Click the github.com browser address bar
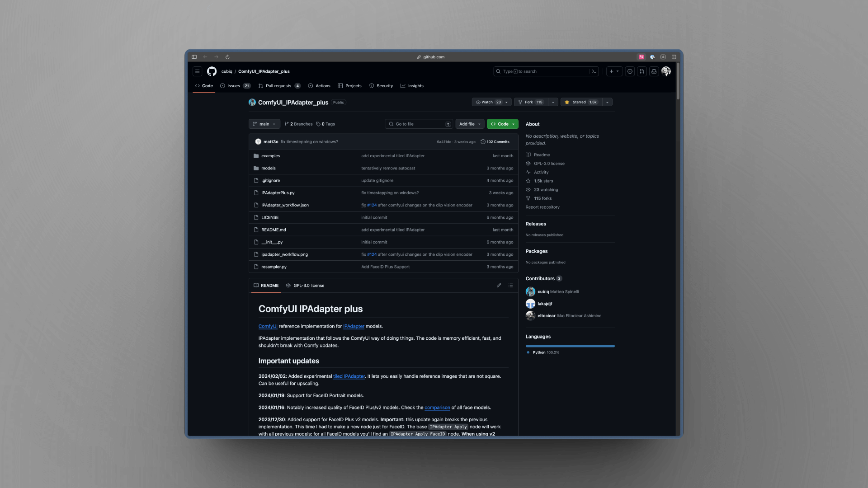Image resolution: width=868 pixels, height=488 pixels. pyautogui.click(x=431, y=57)
